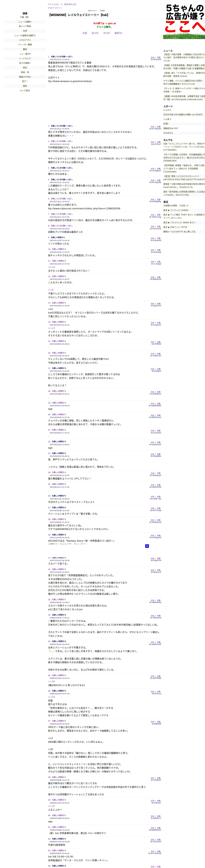
Task: Close the ad with the blue X icon
Action: pos(147,546)
